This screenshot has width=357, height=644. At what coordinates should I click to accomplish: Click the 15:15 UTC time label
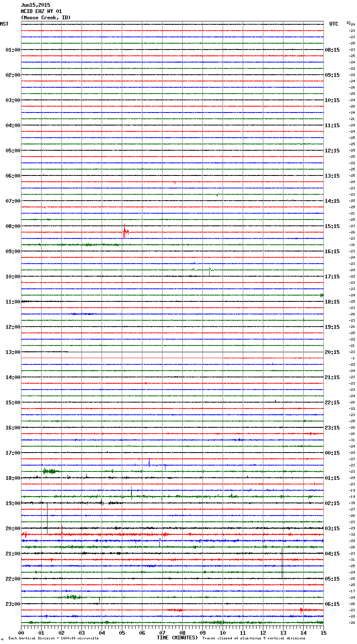[x=332, y=226]
